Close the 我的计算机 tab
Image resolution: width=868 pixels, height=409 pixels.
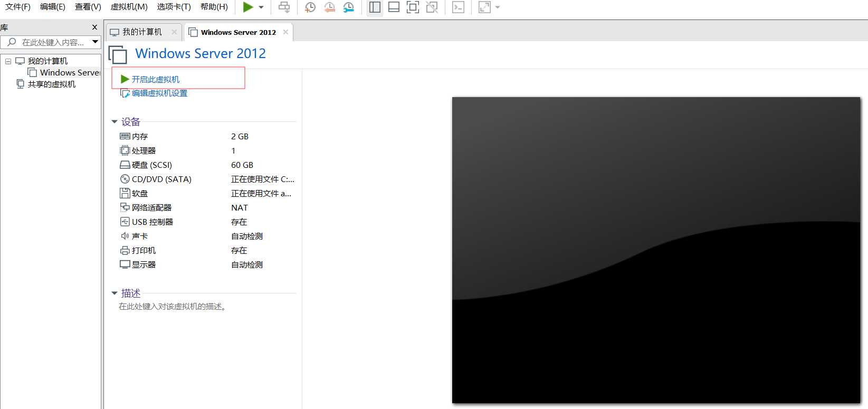pyautogui.click(x=174, y=32)
